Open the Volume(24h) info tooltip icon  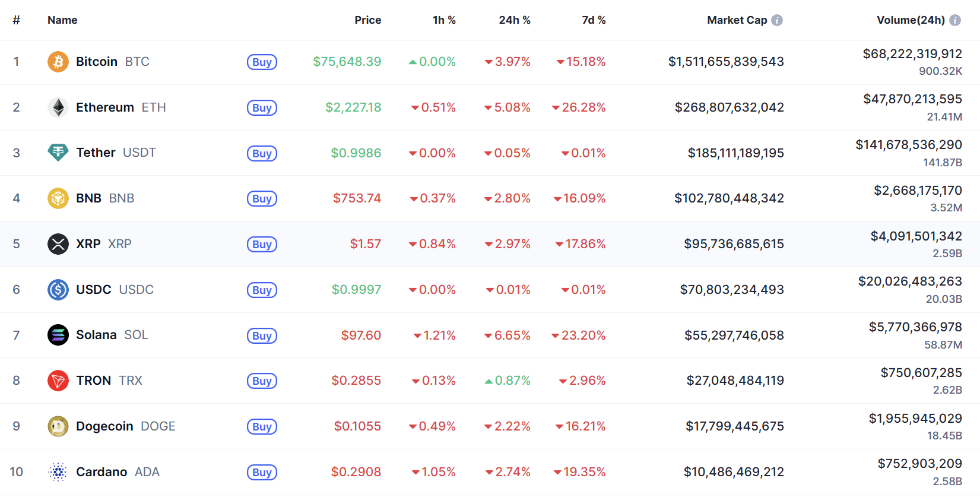[955, 20]
